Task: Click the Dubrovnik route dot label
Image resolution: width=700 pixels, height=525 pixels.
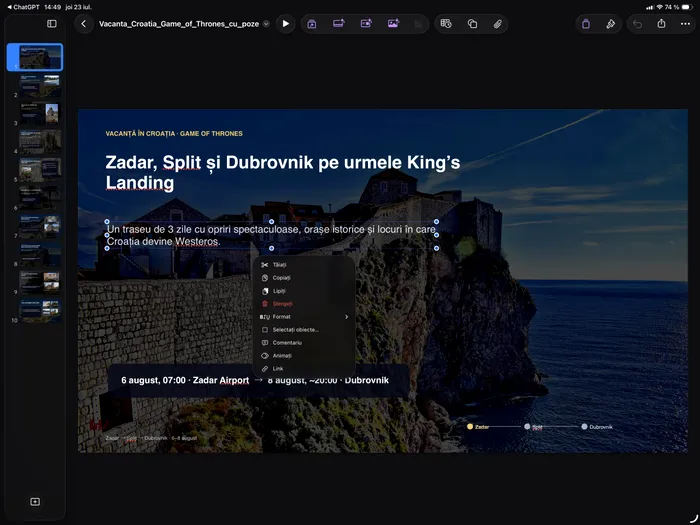Action: coord(601,427)
